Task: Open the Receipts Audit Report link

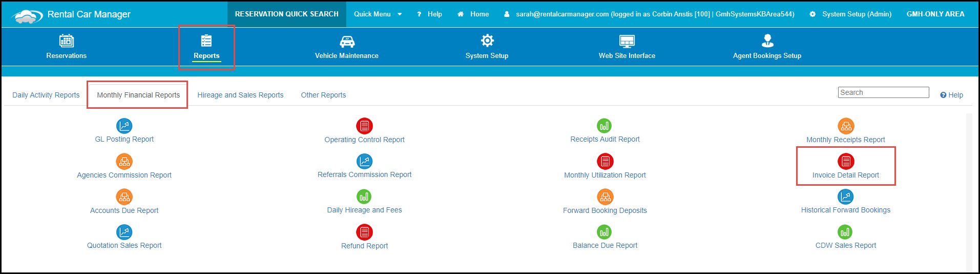Action: point(605,139)
